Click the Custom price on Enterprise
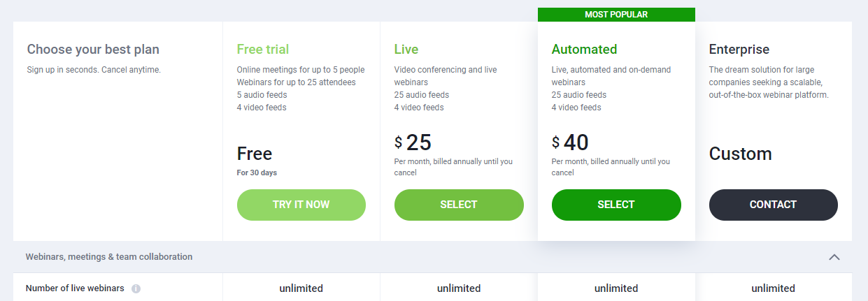This screenshot has height=301, width=868. pos(740,154)
